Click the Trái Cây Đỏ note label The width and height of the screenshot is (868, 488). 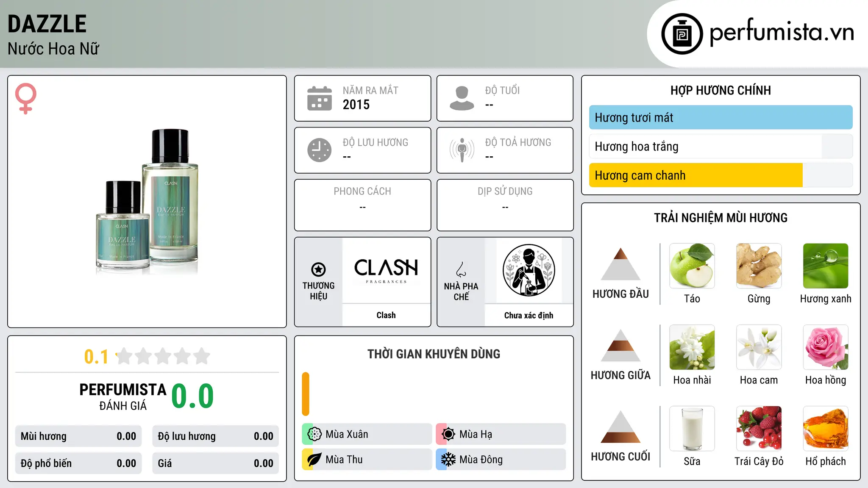[759, 461]
